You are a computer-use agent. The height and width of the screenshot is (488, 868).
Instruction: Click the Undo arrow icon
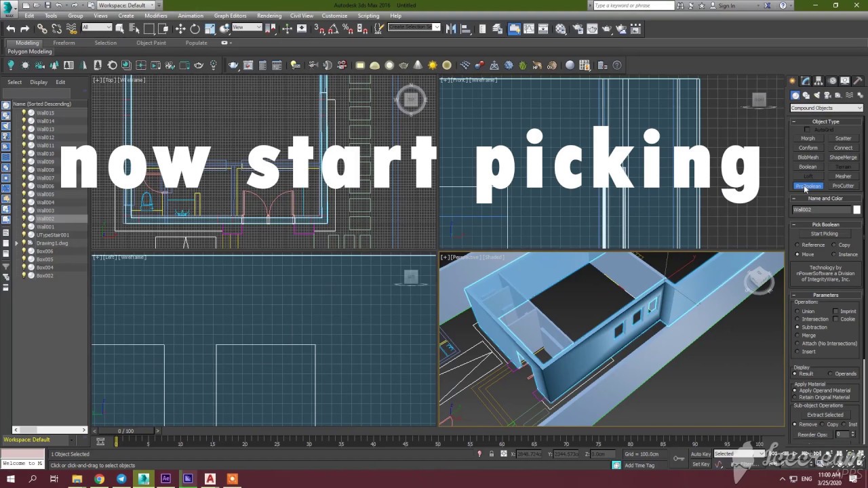click(x=11, y=28)
